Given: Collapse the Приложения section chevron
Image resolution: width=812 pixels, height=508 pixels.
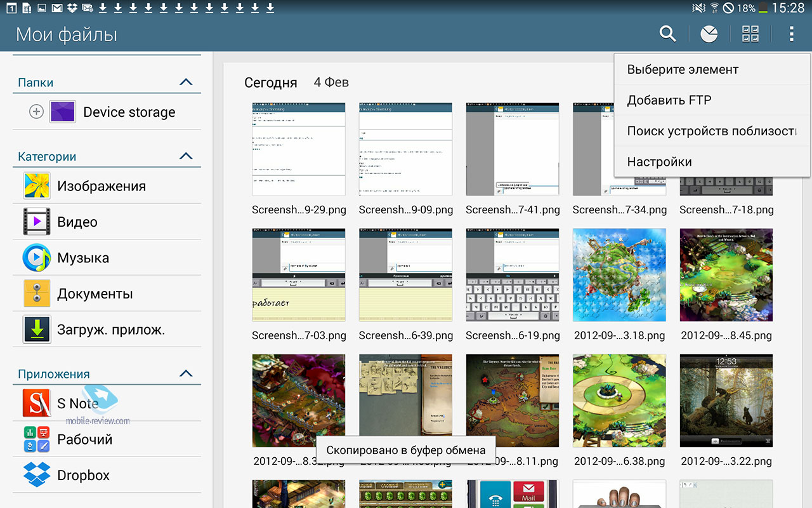Looking at the screenshot, I should (186, 373).
